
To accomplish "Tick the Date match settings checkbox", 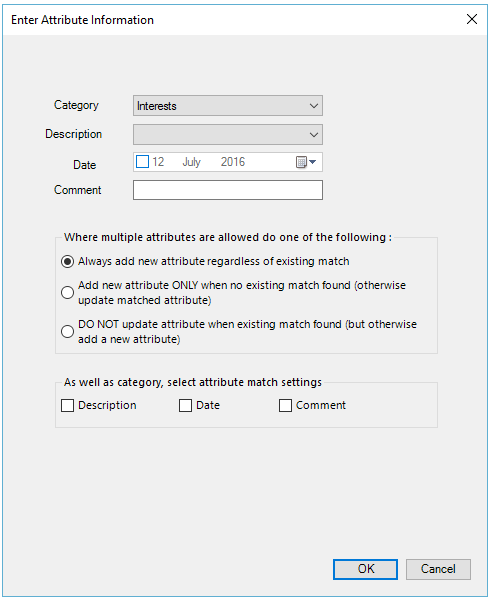I will point(185,405).
